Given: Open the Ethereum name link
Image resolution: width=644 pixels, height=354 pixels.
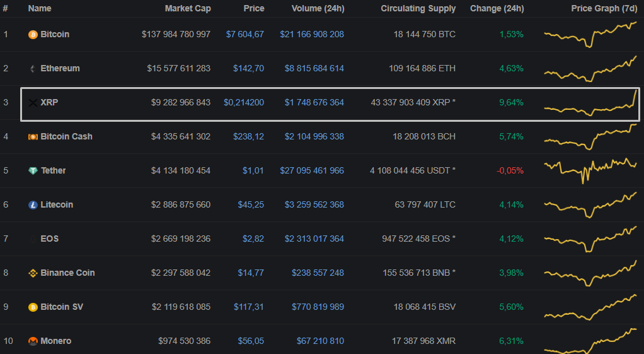Looking at the screenshot, I should click(x=60, y=68).
